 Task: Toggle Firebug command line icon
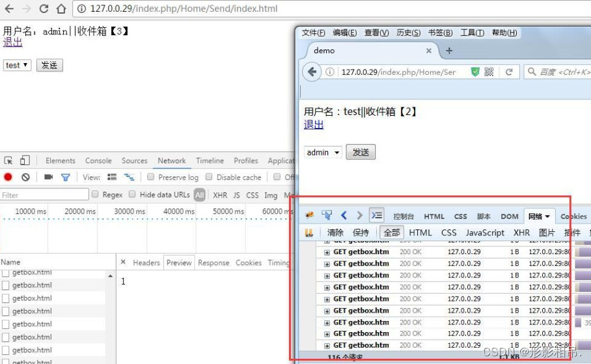click(377, 215)
